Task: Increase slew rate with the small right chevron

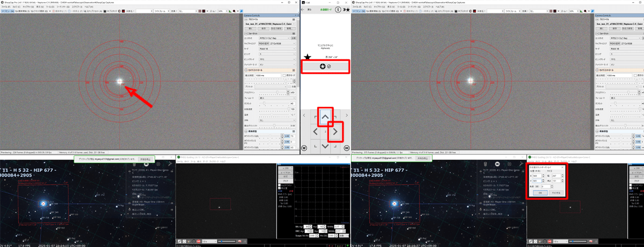Action: pyautogui.click(x=347, y=115)
